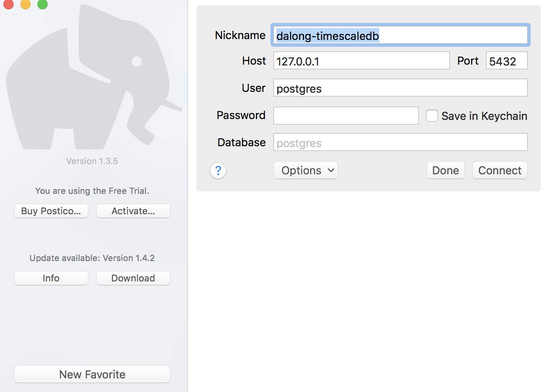Click the Host field showing 127.0.0.1

pos(361,61)
